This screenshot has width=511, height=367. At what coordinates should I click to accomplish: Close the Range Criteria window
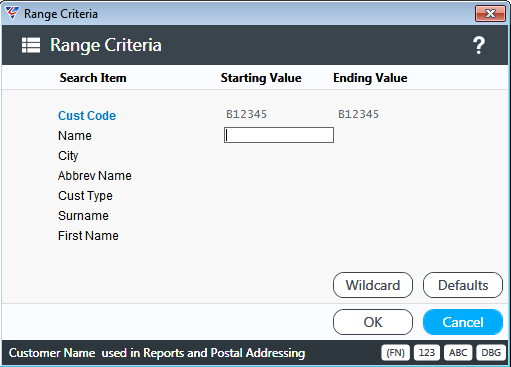pos(490,14)
